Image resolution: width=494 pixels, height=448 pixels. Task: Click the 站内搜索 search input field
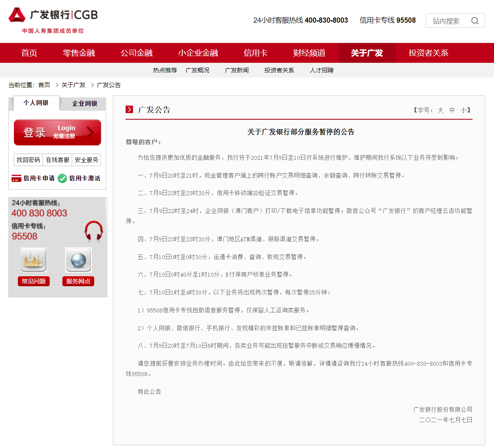click(x=455, y=21)
